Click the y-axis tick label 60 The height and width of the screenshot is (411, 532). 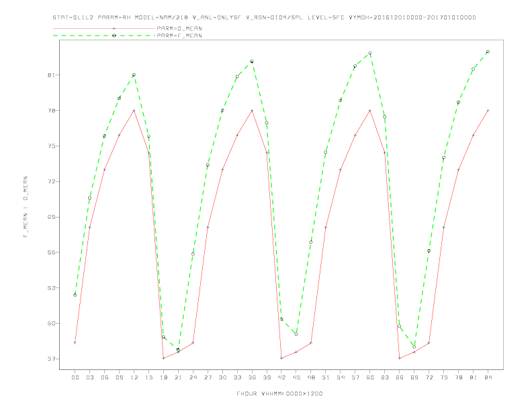(51, 323)
